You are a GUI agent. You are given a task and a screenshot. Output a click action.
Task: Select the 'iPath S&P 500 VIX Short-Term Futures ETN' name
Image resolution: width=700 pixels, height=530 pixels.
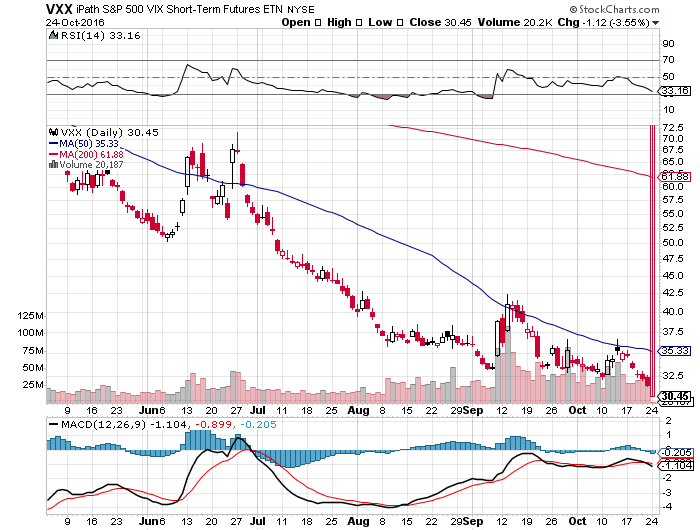pos(179,9)
